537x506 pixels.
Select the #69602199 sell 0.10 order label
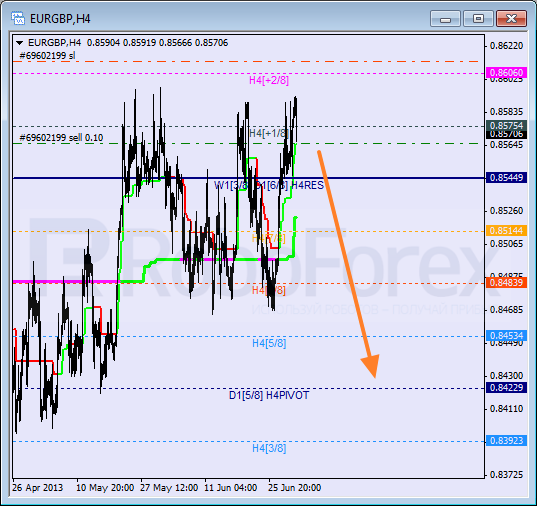click(x=61, y=138)
